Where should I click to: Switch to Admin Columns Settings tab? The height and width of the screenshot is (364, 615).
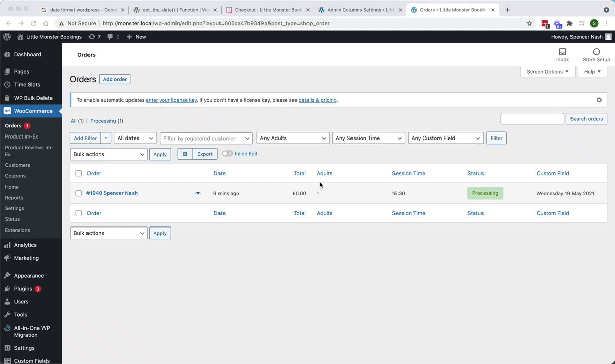coord(360,10)
